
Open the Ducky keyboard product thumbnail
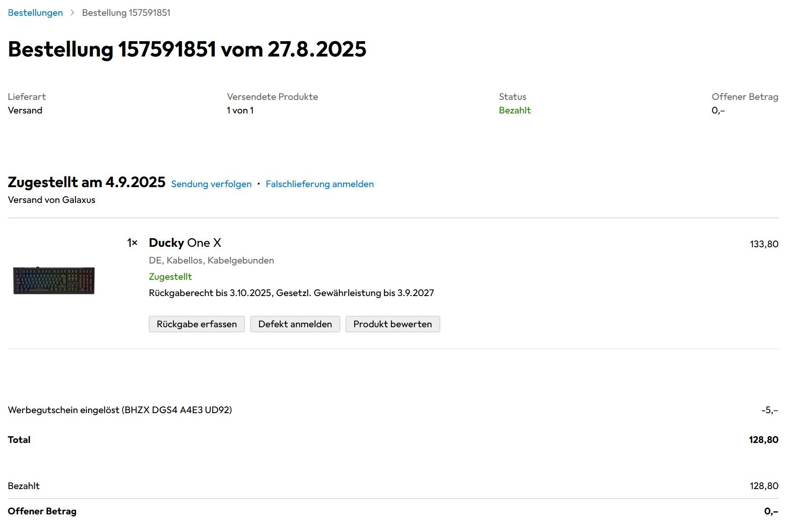(54, 280)
